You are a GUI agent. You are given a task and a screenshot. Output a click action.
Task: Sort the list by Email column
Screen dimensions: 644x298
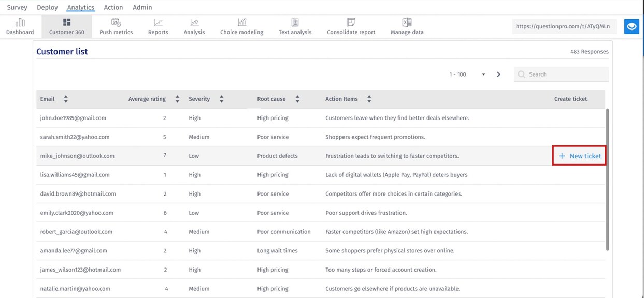tap(66, 99)
